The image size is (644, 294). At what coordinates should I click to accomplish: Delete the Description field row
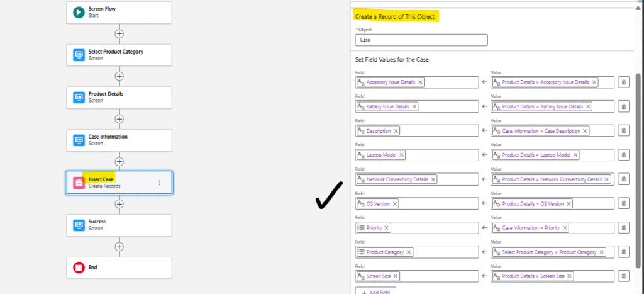[x=623, y=130]
